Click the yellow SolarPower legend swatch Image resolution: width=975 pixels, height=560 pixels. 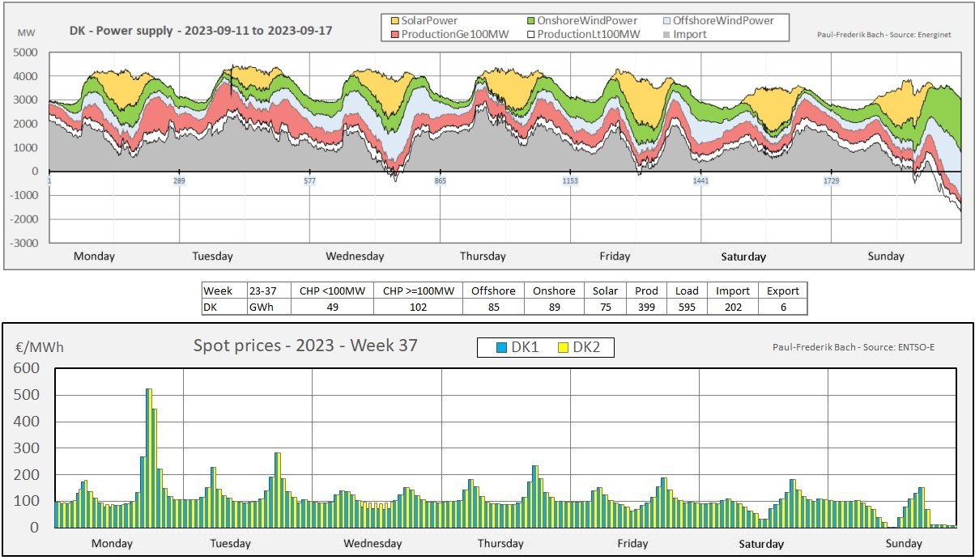[x=394, y=21]
